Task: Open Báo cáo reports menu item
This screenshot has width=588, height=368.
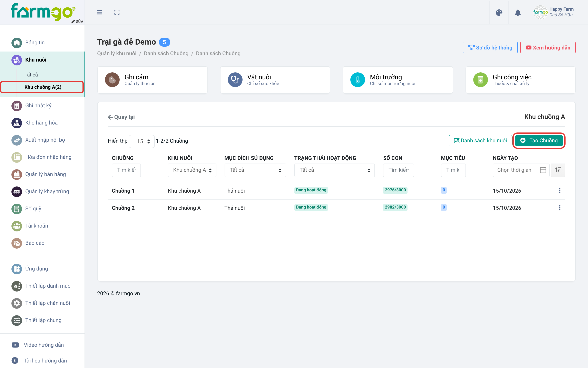Action: point(35,243)
